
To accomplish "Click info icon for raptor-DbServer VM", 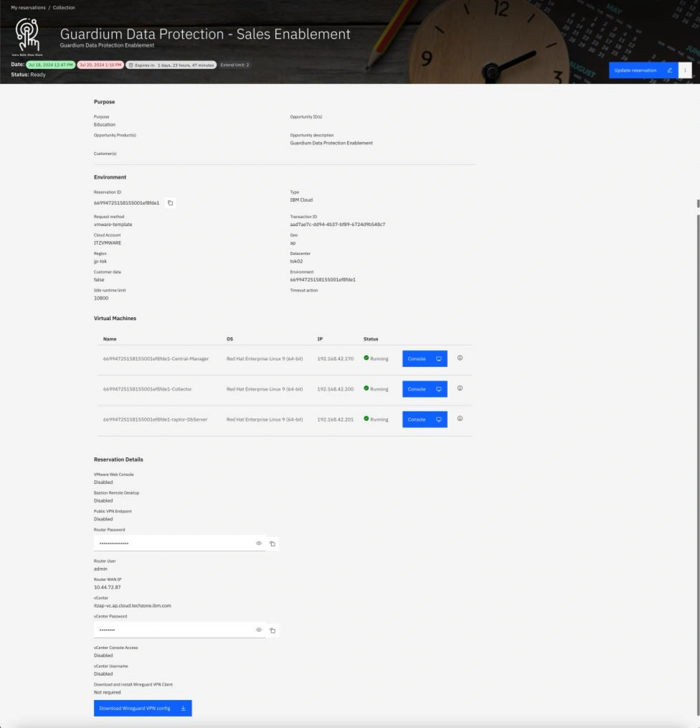I will point(460,418).
